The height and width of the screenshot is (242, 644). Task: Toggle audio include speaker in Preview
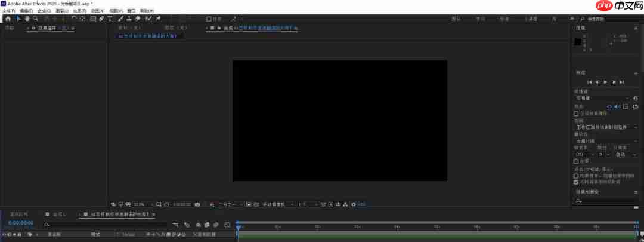pyautogui.click(x=617, y=106)
